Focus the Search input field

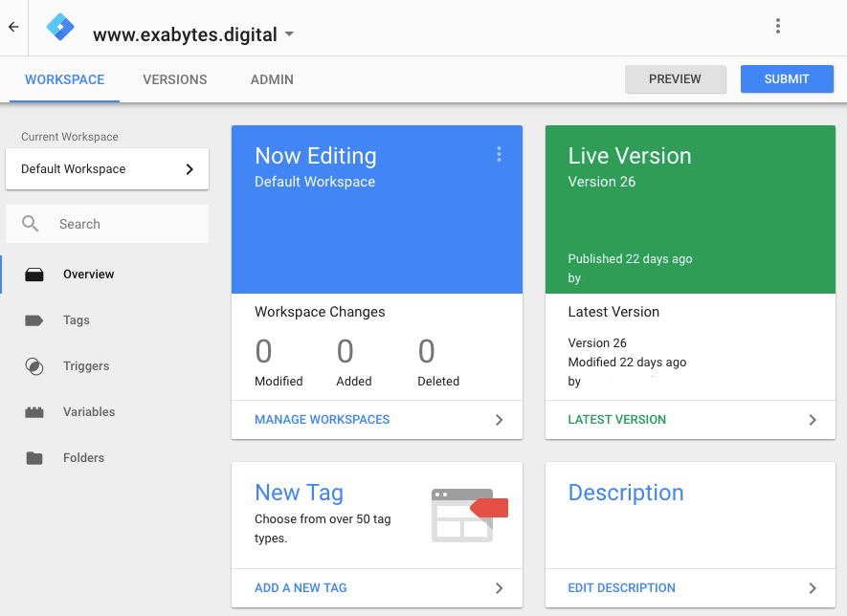[107, 224]
